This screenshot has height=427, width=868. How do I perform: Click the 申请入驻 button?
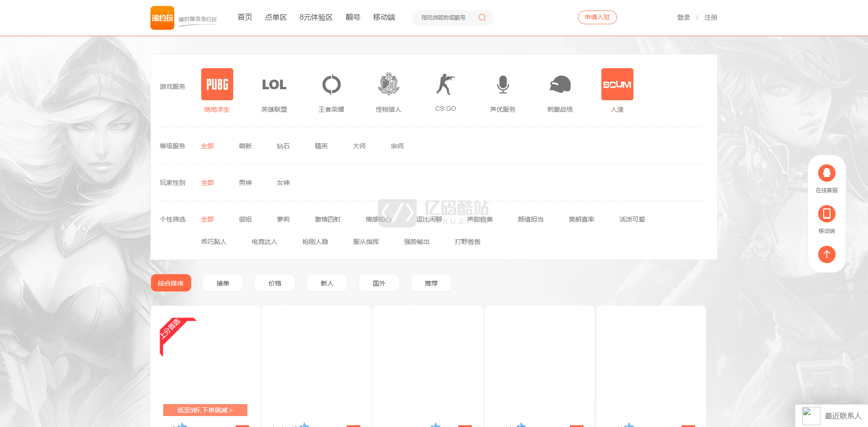coord(597,17)
